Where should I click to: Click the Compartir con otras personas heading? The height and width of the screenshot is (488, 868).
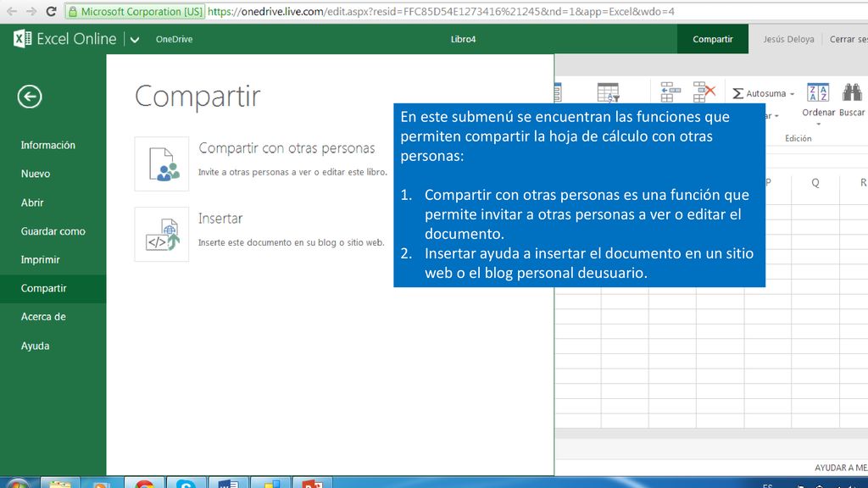tap(287, 148)
